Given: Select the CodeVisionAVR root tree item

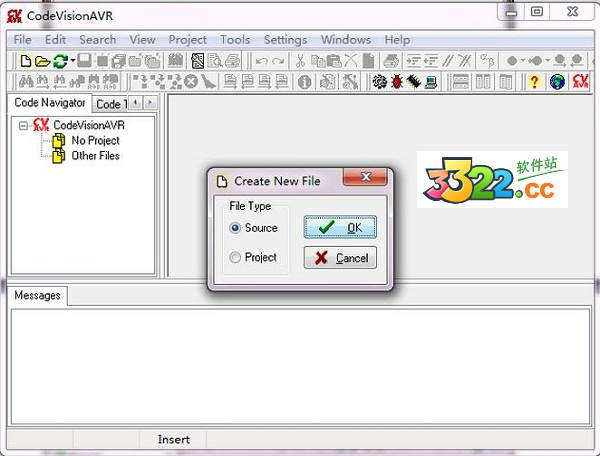Looking at the screenshot, I should 89,125.
